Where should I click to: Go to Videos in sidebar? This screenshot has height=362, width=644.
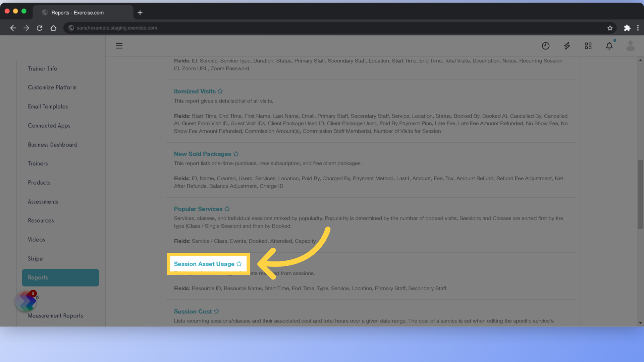click(x=36, y=239)
